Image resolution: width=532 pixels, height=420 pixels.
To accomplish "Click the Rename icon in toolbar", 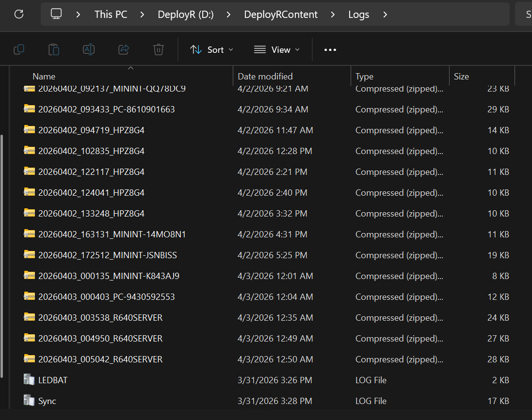I will tap(89, 49).
